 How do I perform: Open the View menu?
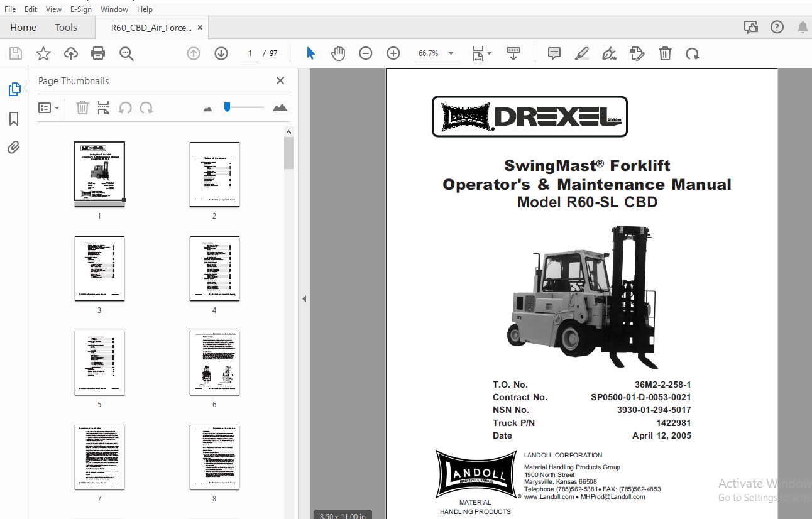54,9
